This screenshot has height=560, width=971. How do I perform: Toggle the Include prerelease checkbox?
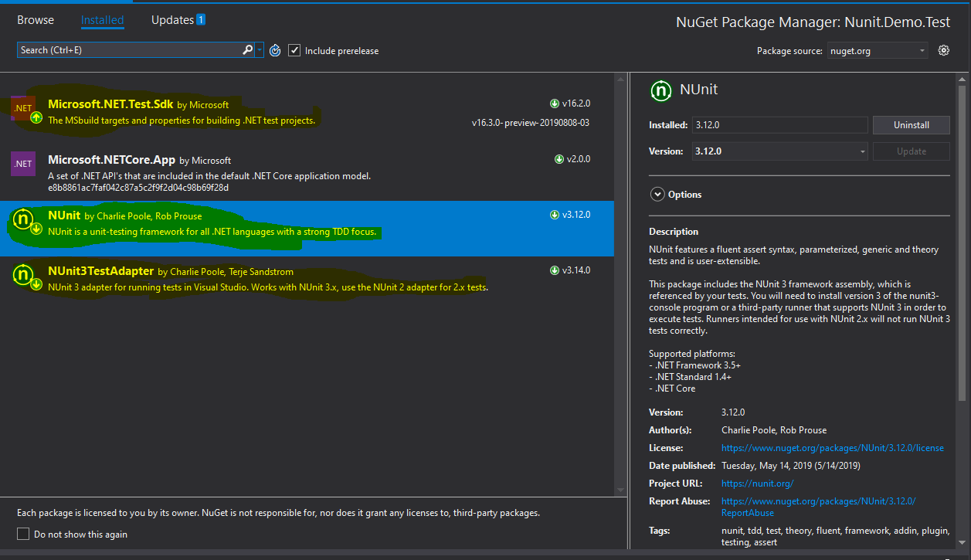tap(294, 50)
